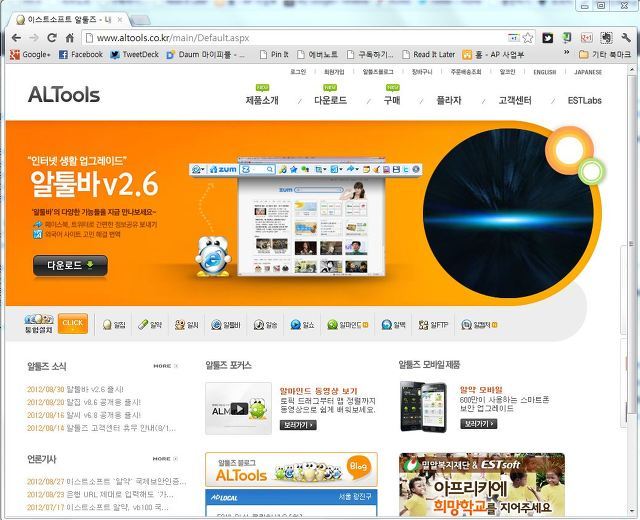Open the 고객센터 menu
Viewport: 640px width, 520px height.
(515, 100)
